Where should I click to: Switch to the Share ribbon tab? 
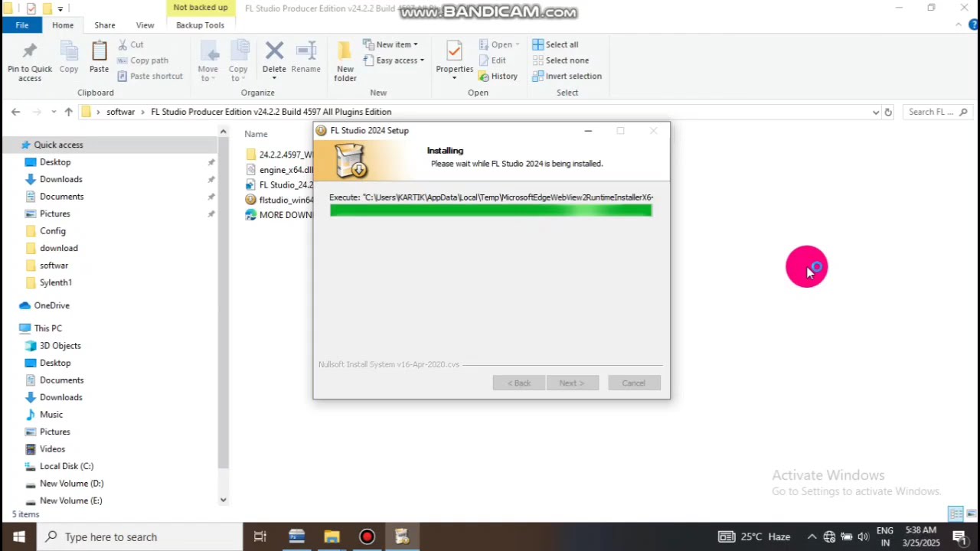coord(105,25)
